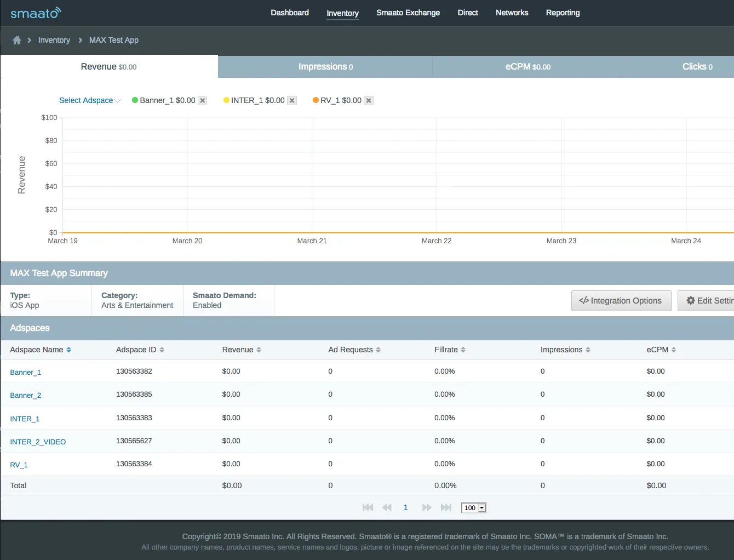Viewport: 734px width, 560px height.
Task: Open the Reporting menu item
Action: tap(563, 13)
